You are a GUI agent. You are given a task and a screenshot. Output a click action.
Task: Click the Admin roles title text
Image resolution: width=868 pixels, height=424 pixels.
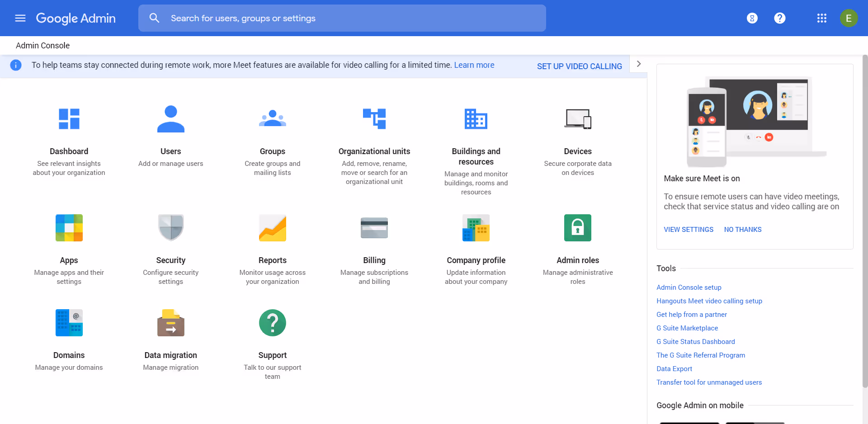(x=578, y=260)
